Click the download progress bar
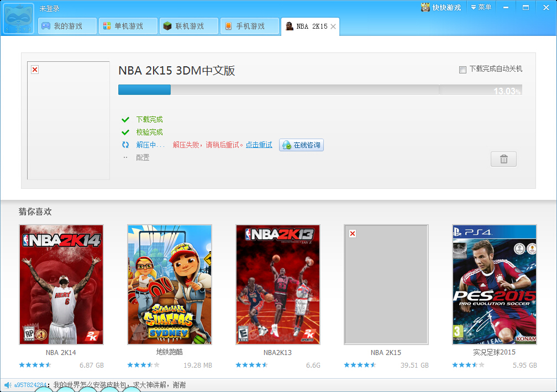The image size is (557, 392). (x=320, y=90)
